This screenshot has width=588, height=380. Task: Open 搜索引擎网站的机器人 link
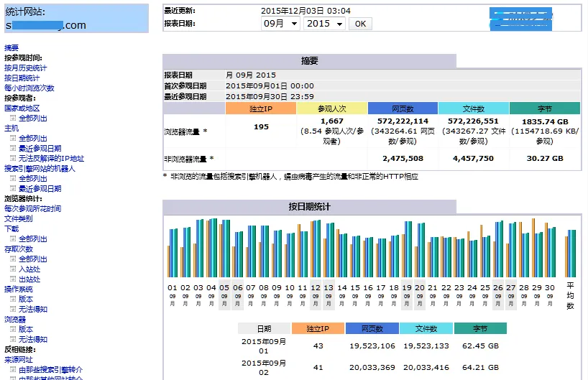click(x=40, y=169)
